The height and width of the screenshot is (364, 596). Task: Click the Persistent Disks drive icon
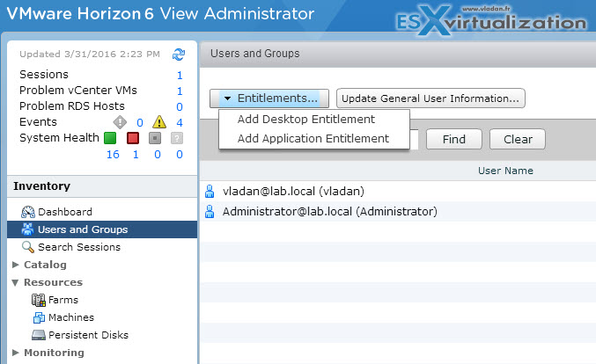(39, 335)
